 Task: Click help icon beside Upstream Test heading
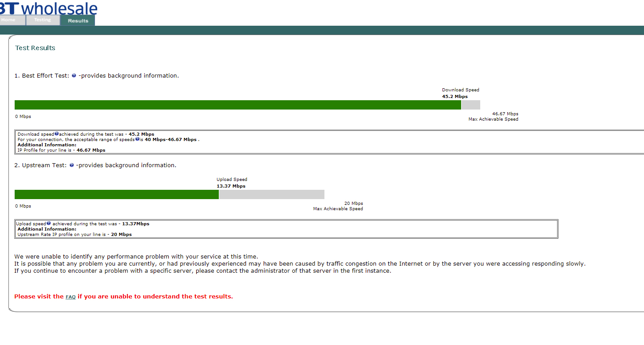71,165
